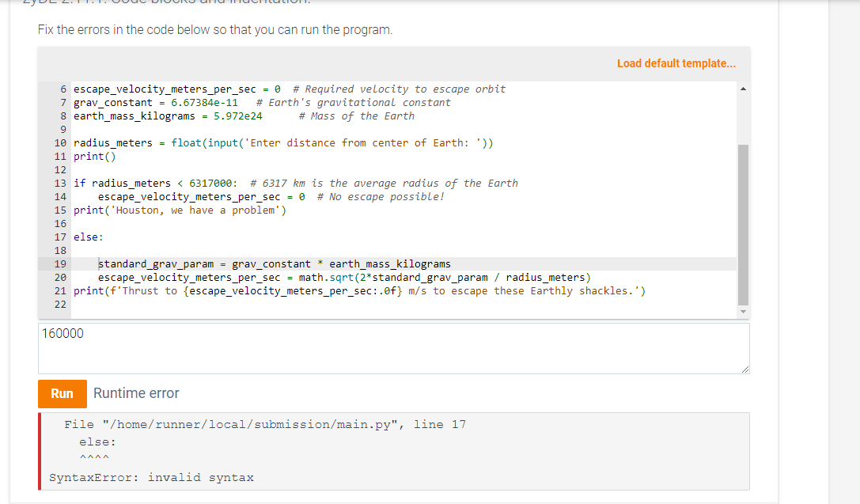Open "Load default template..." link
860x504 pixels.
click(676, 63)
